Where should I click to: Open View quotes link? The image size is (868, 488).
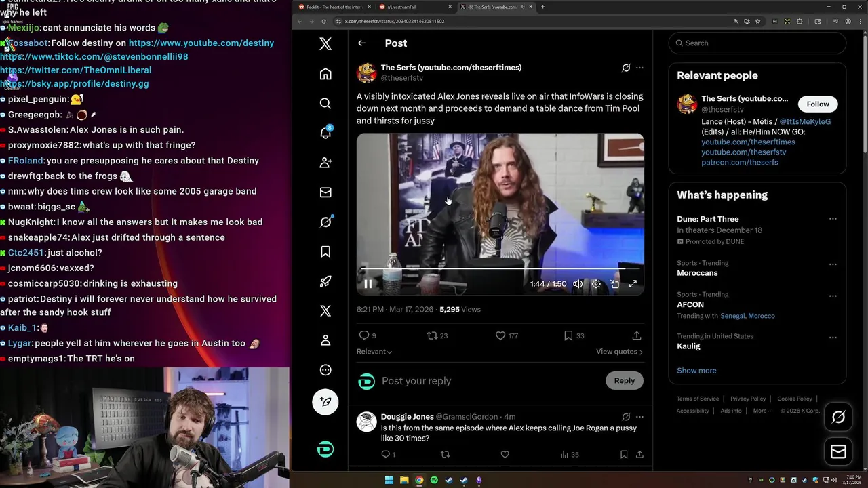coord(619,352)
